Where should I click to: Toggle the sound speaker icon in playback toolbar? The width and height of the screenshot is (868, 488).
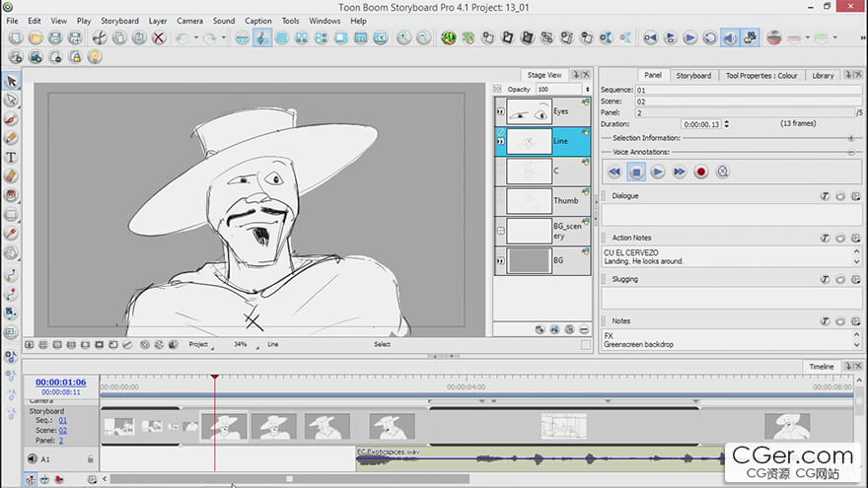click(x=730, y=38)
